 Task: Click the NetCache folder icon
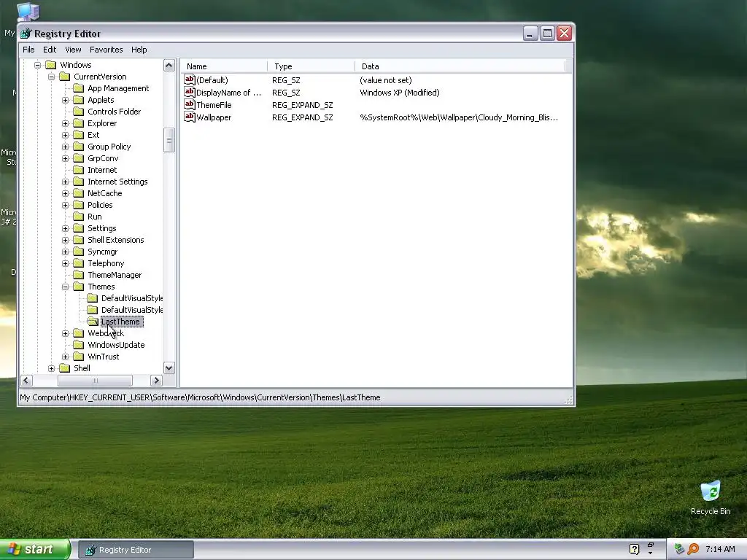78,193
